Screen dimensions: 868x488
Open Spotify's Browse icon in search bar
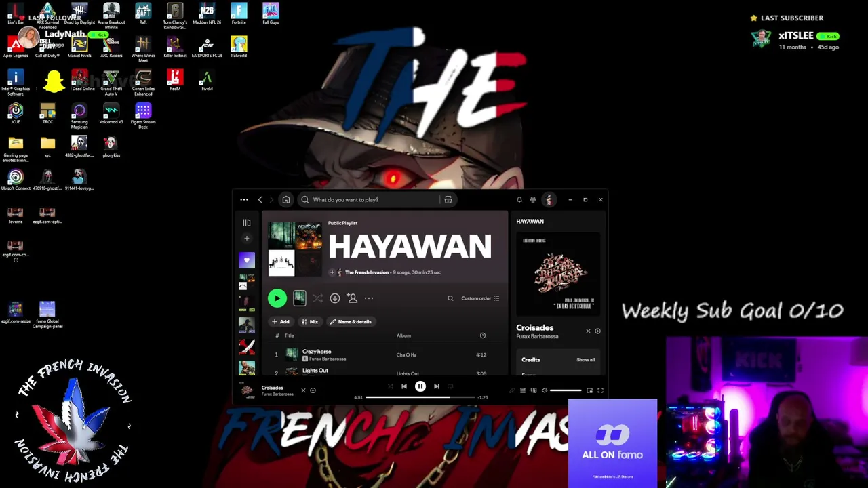tap(448, 200)
